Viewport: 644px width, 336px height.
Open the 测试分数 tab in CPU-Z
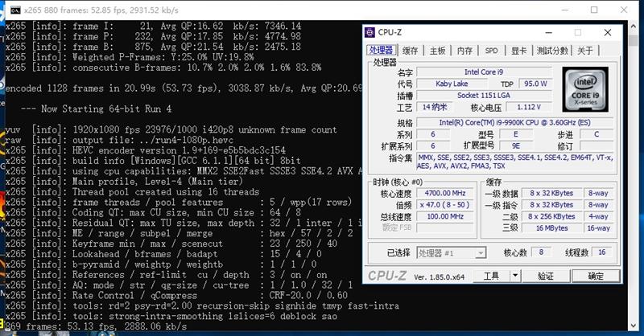click(552, 51)
